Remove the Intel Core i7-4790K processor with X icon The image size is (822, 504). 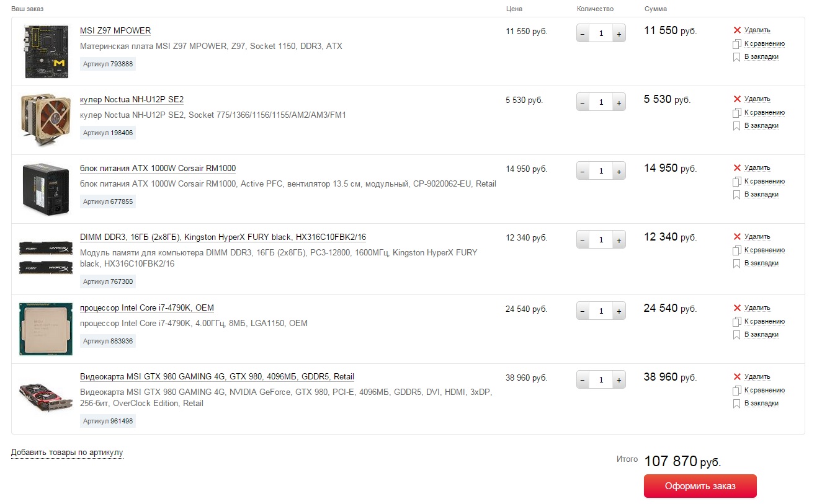click(737, 308)
